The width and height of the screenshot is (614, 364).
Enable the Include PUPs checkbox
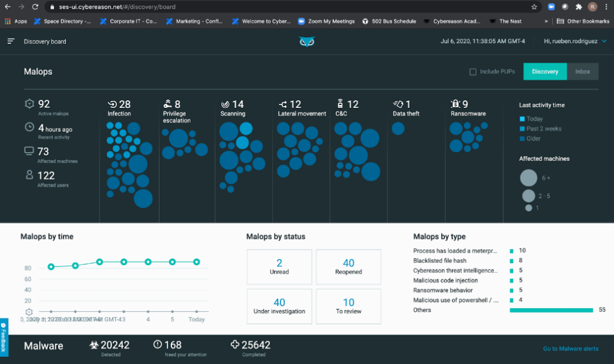coord(472,72)
